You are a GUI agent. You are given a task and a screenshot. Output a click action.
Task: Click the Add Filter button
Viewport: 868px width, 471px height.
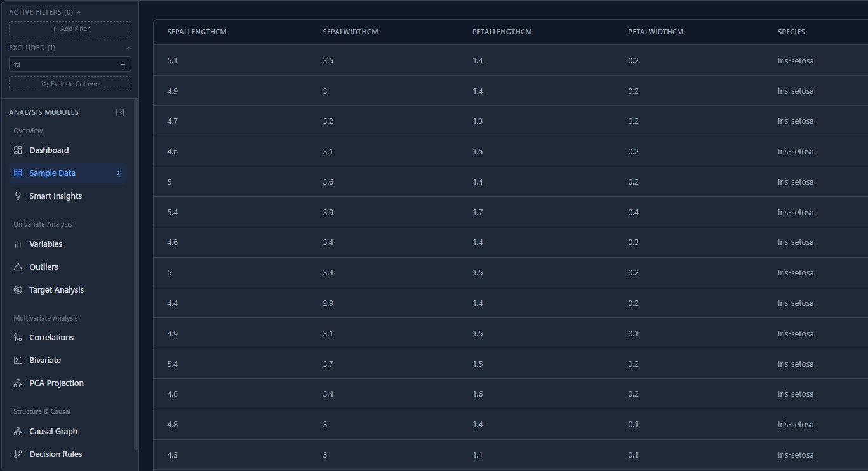click(70, 29)
